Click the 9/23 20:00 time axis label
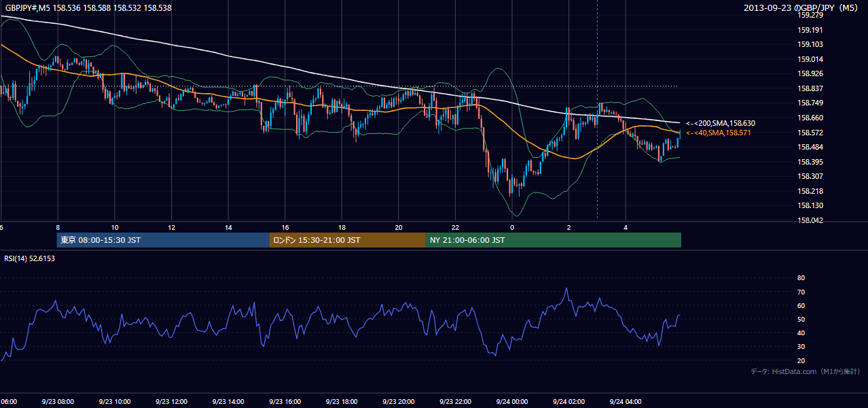868x408 pixels. coord(398,402)
